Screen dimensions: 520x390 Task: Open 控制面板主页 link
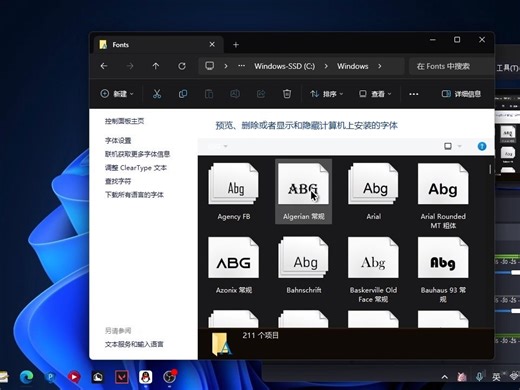124,121
